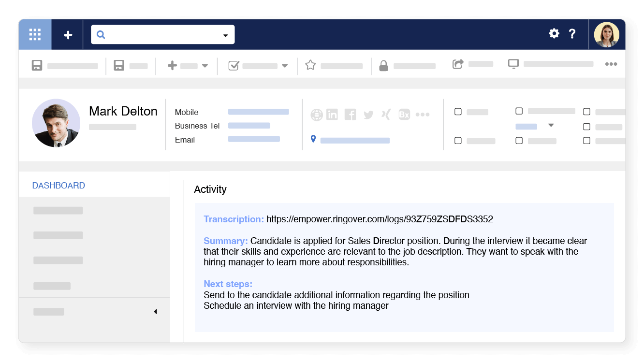Open the settings gear icon
The height and width of the screenshot is (361, 644).
pos(554,34)
